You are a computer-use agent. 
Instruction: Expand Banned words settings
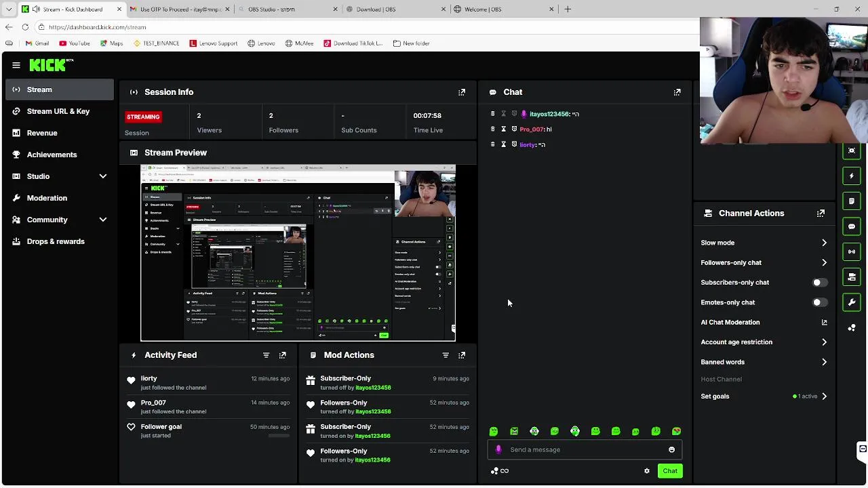click(824, 362)
